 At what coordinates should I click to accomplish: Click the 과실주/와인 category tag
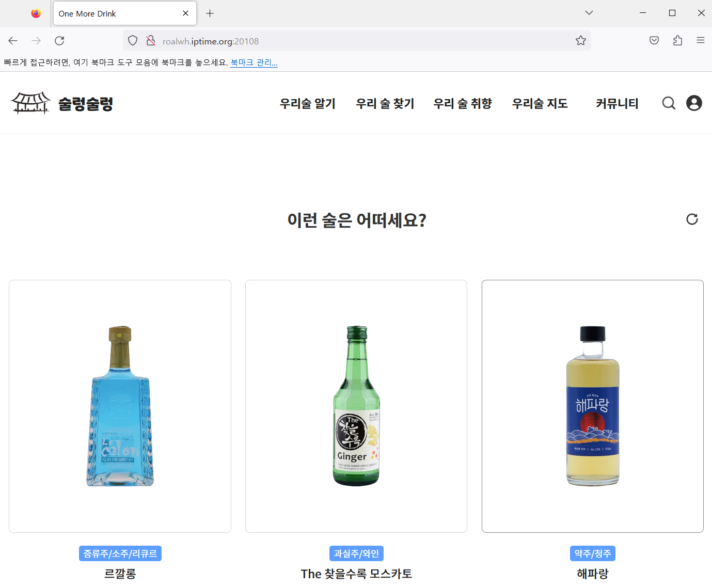click(x=356, y=553)
